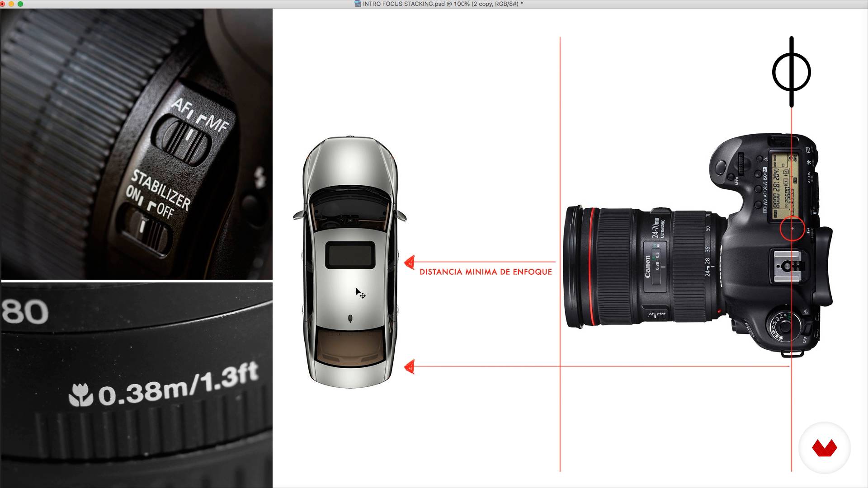Click the red Domestika logo badge

click(x=825, y=448)
